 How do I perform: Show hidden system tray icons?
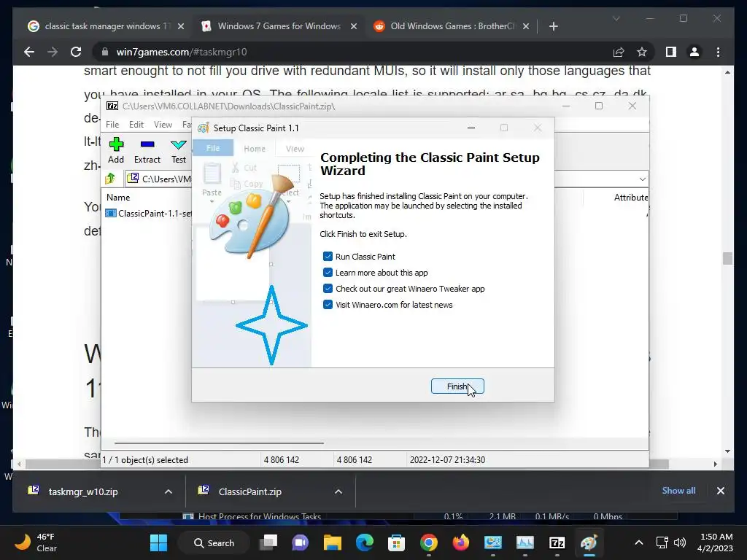639,542
